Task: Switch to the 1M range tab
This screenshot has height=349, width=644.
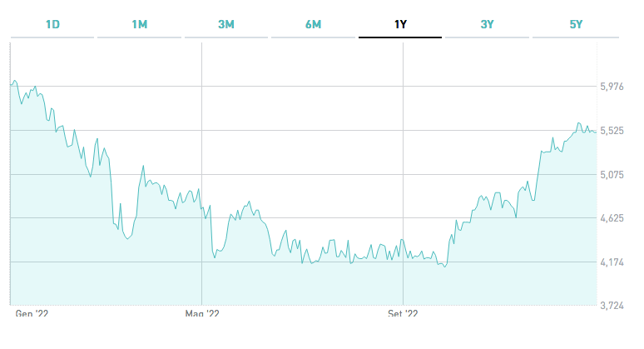Action: click(x=139, y=24)
